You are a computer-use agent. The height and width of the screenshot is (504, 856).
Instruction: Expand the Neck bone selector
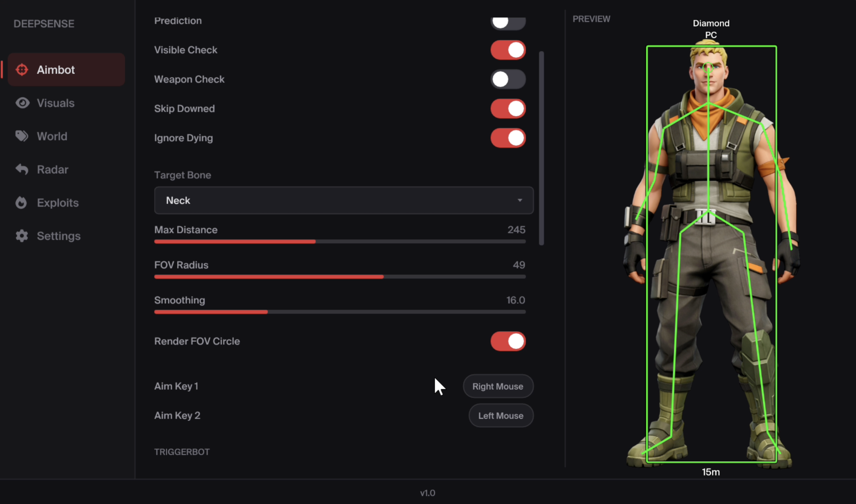(x=520, y=200)
